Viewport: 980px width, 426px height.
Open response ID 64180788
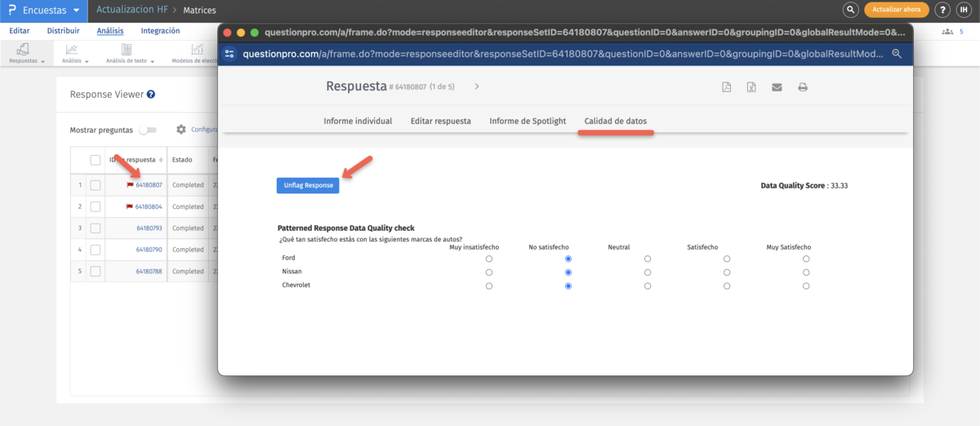click(149, 271)
